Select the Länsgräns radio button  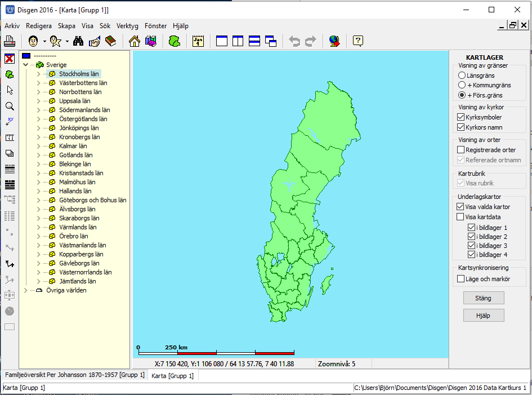pyautogui.click(x=462, y=76)
